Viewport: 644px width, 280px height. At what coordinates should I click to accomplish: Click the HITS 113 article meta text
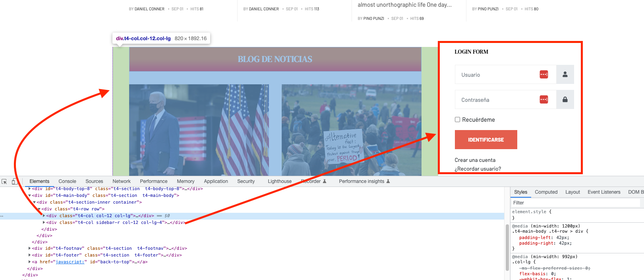[x=312, y=9]
